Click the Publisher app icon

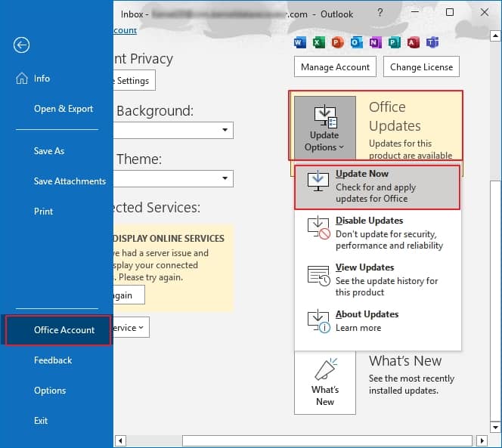point(394,42)
